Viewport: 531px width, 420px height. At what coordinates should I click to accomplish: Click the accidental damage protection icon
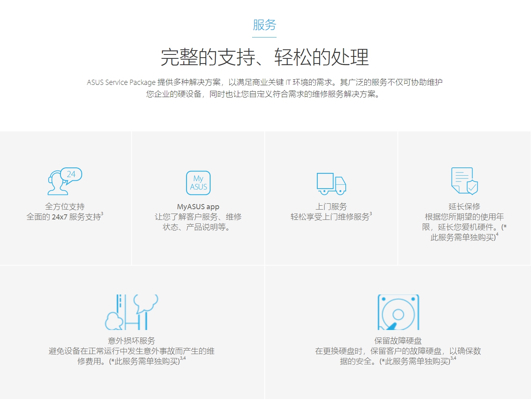point(132,312)
